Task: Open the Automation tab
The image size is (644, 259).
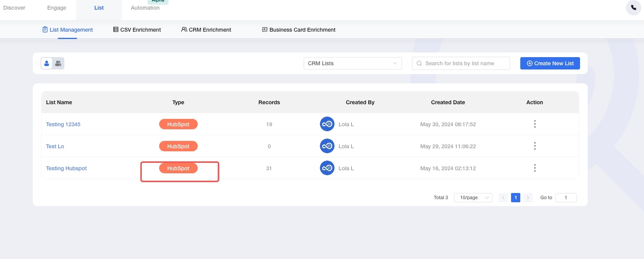Action: 145,8
